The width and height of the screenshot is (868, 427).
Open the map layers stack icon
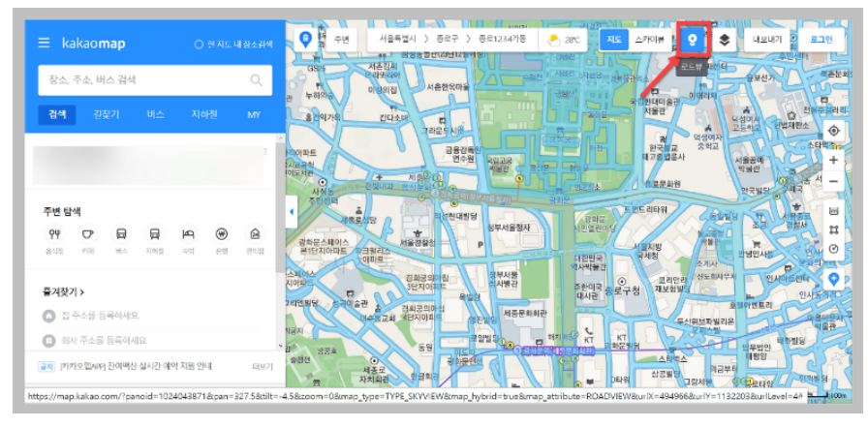coord(724,40)
